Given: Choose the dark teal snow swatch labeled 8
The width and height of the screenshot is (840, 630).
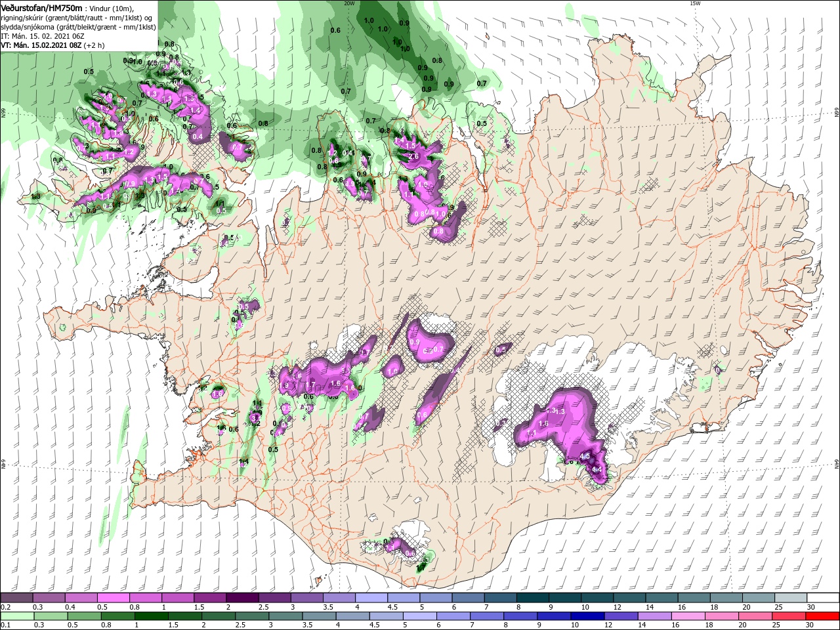Looking at the screenshot, I should [532, 598].
